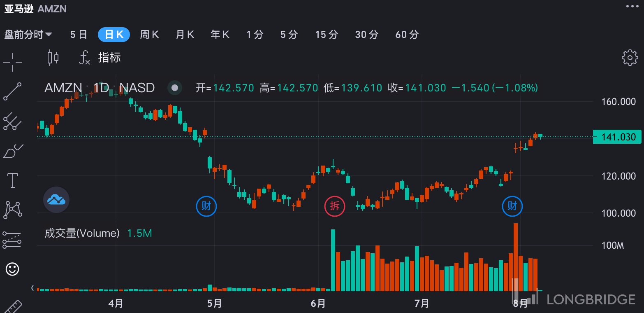
Task: Click the 141.030 current price label
Action: coord(617,137)
